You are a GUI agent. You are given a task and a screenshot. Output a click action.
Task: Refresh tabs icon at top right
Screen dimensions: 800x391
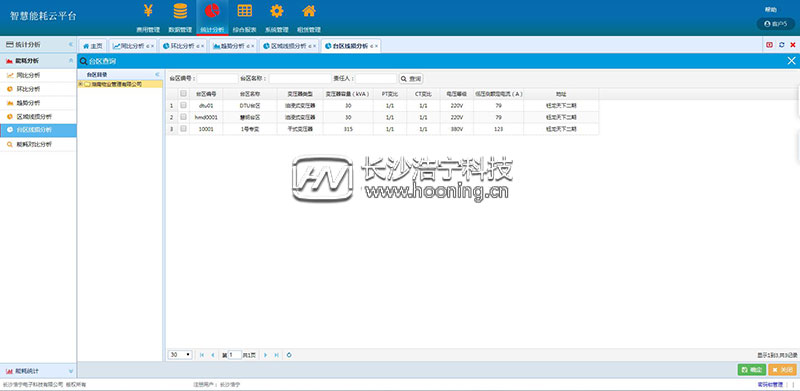[x=782, y=45]
